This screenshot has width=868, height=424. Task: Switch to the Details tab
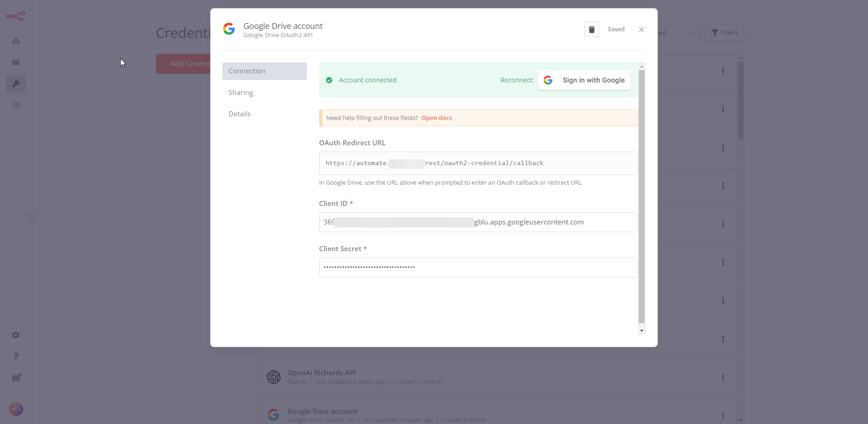[240, 114]
